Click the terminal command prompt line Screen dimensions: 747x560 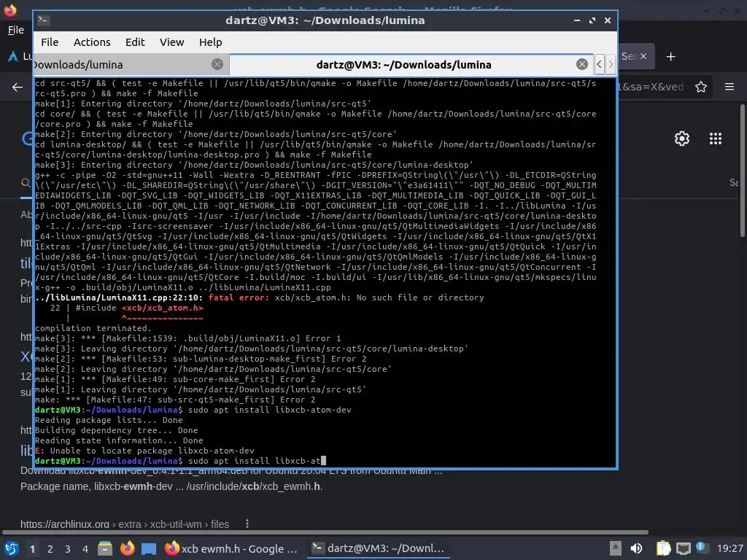click(181, 461)
